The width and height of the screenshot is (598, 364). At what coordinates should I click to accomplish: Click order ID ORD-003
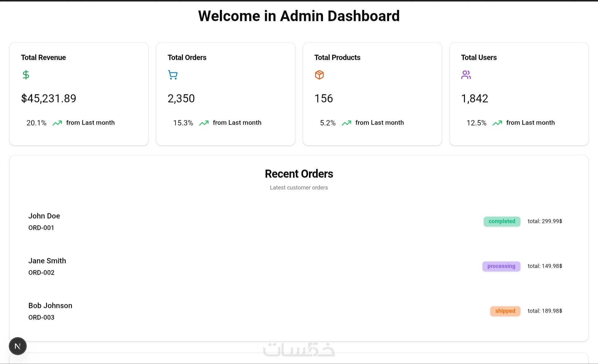[41, 317]
